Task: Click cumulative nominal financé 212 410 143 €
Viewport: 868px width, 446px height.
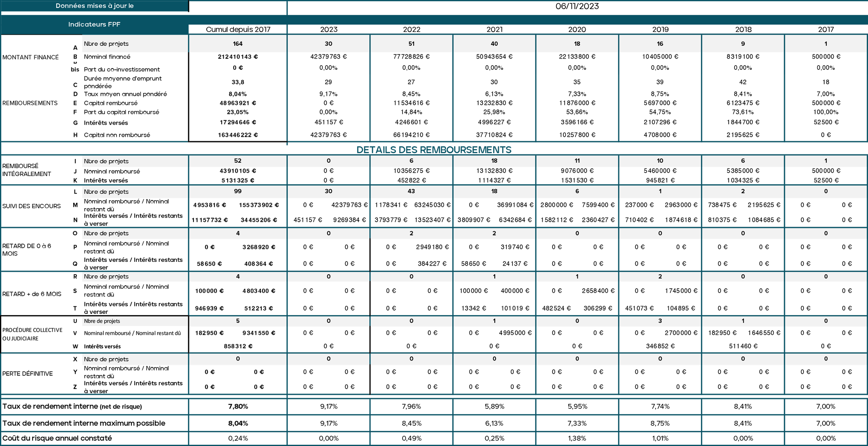Action: [x=238, y=57]
